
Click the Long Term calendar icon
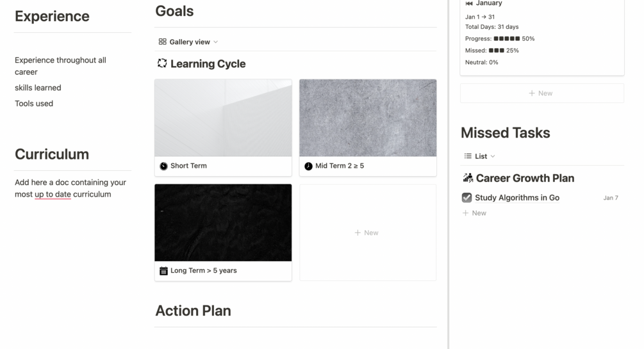click(x=163, y=271)
